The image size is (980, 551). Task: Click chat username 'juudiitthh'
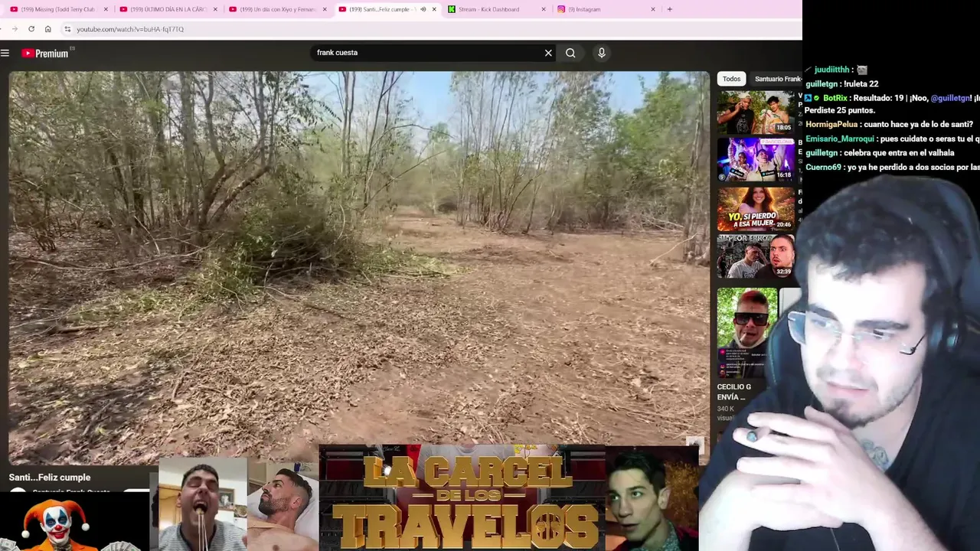[x=833, y=70]
